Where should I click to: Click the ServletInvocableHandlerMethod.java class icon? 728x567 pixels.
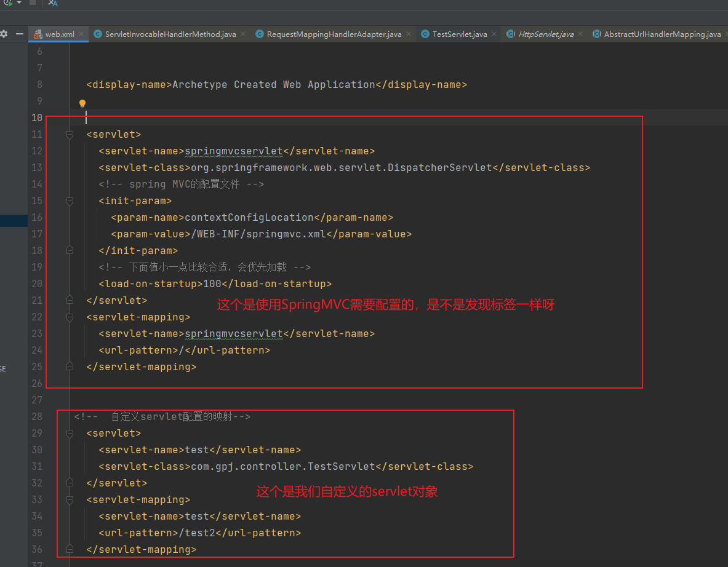pyautogui.click(x=97, y=34)
